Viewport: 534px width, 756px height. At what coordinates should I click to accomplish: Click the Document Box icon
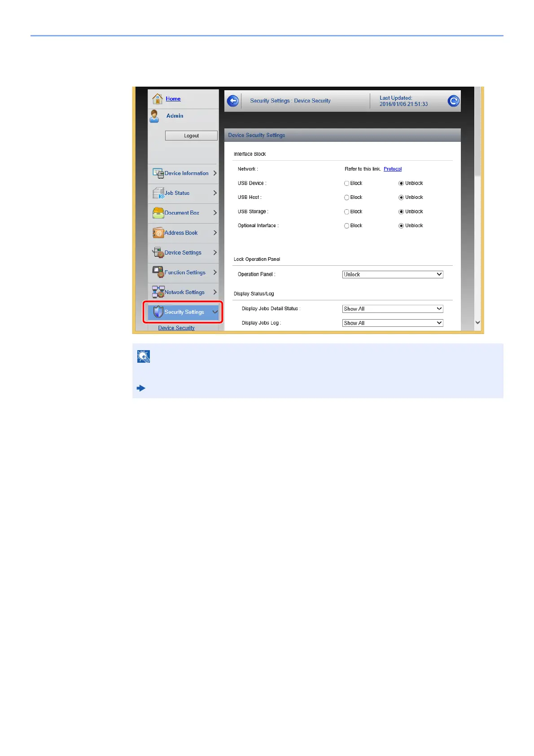(158, 213)
